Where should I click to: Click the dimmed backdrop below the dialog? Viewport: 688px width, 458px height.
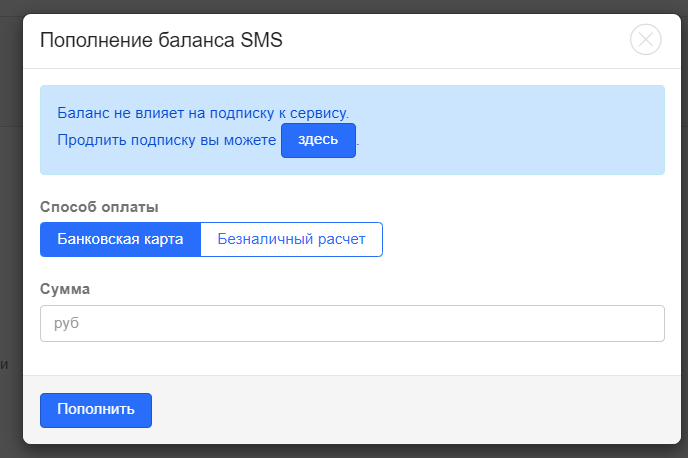344,451
